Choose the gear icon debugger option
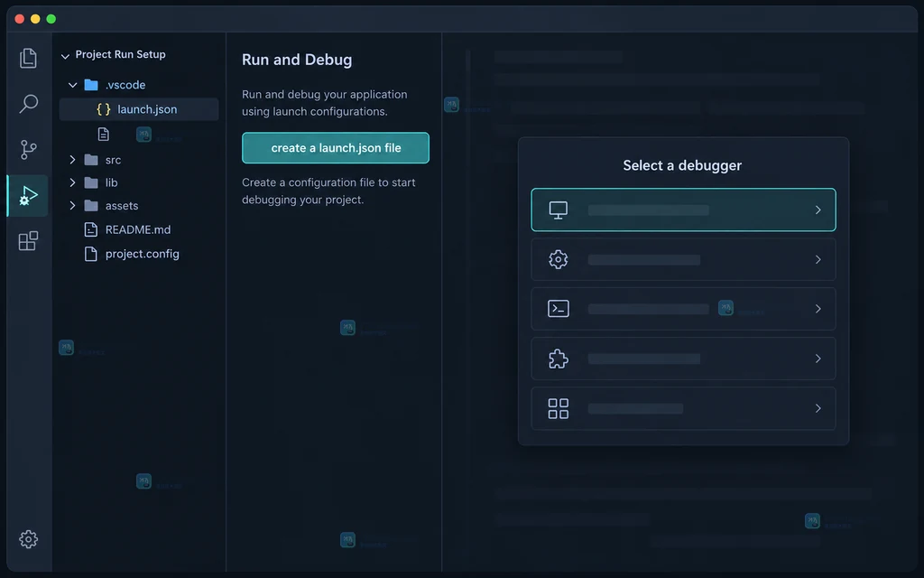 point(684,259)
